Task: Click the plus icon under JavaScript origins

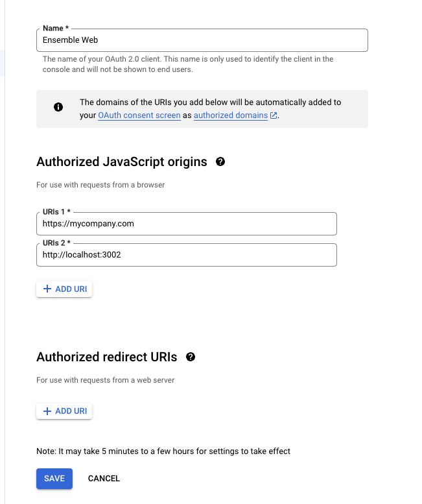Action: pos(47,289)
